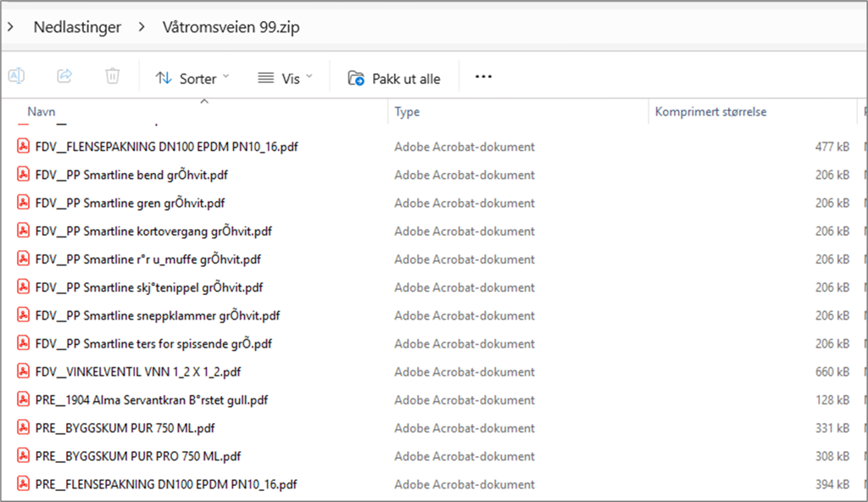Viewport: 868px width, 502px height.
Task: Click the Rename icon in toolbar
Action: pyautogui.click(x=16, y=76)
